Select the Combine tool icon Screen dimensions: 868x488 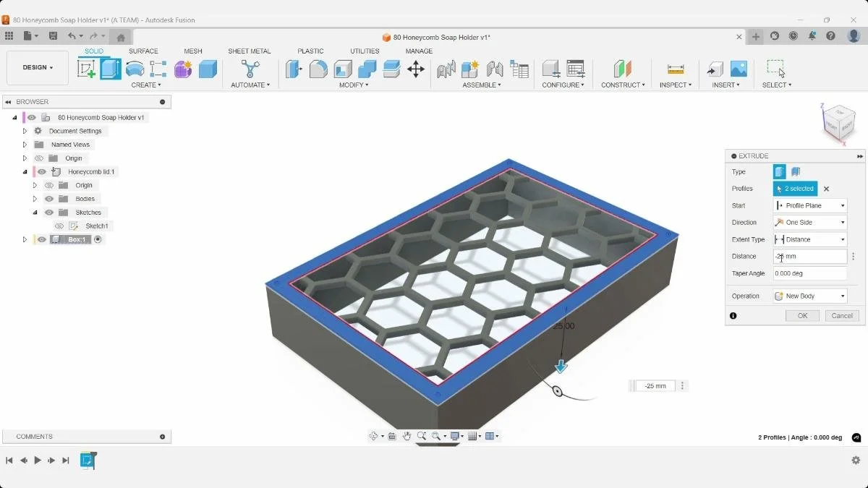pos(367,69)
